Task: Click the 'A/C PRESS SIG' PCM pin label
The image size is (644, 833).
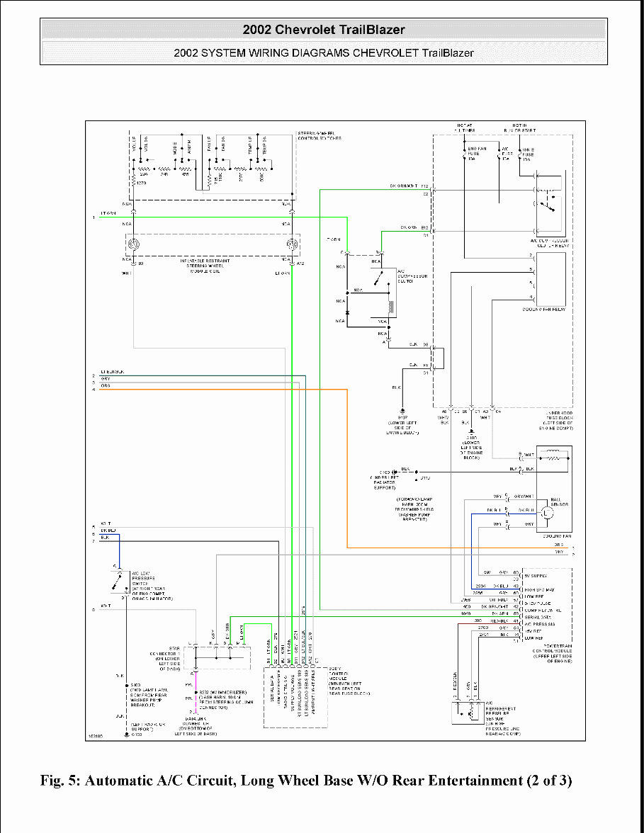Action: click(x=539, y=624)
